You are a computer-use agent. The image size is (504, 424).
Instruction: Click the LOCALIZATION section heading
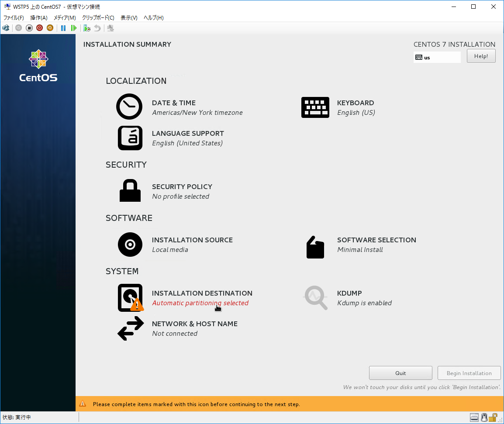pos(136,81)
